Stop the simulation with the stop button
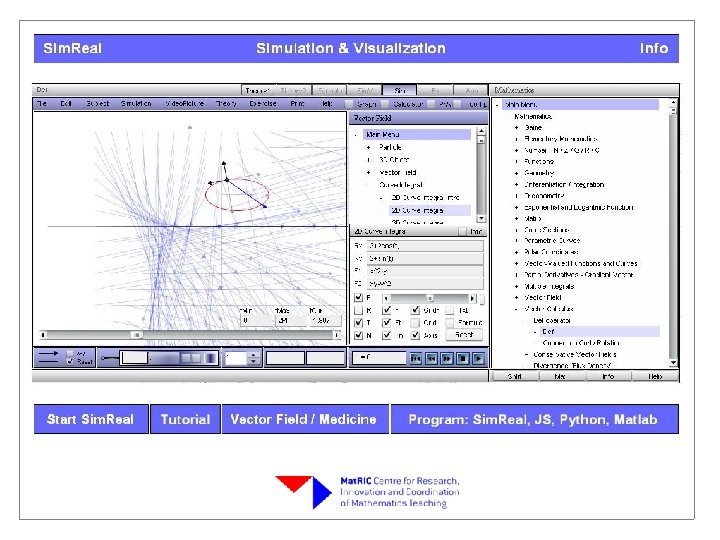The image size is (720, 540). coord(462,358)
